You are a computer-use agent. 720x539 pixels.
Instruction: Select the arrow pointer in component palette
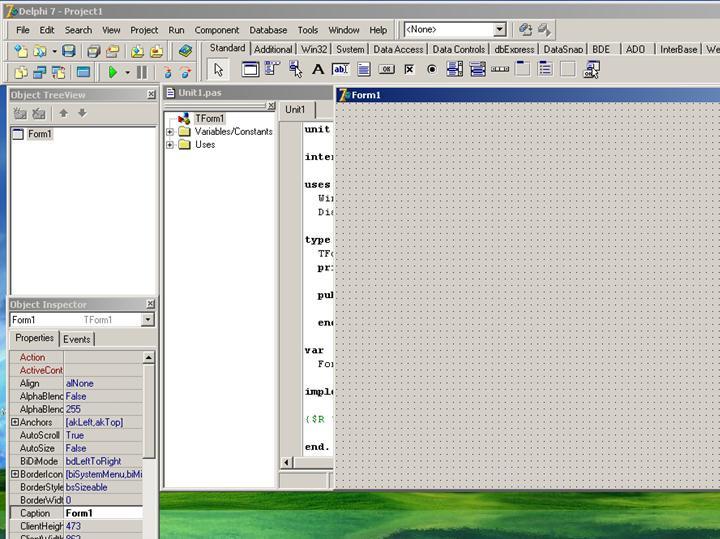coord(219,70)
